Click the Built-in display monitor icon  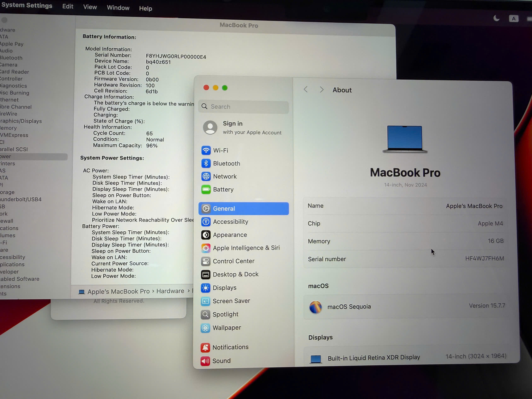point(316,359)
